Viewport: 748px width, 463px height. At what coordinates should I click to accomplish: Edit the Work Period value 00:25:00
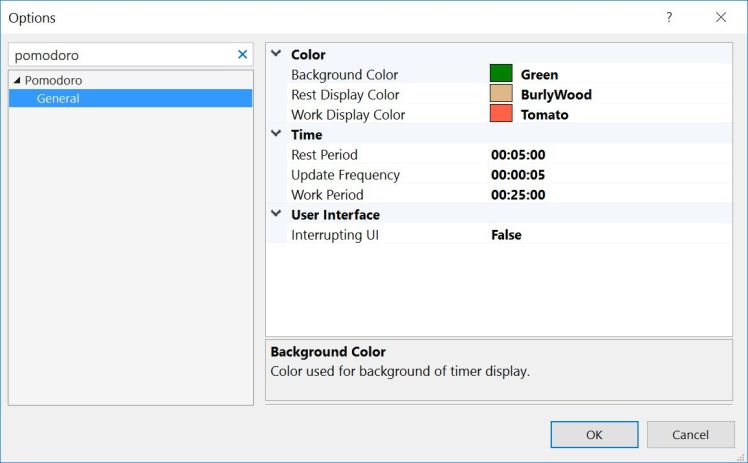coord(518,195)
